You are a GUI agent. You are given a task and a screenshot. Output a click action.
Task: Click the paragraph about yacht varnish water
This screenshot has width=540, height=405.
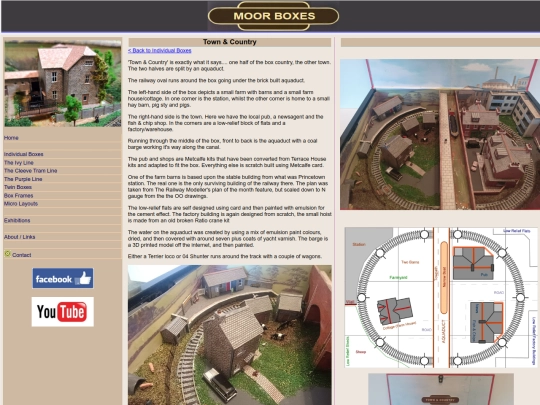pyautogui.click(x=228, y=239)
